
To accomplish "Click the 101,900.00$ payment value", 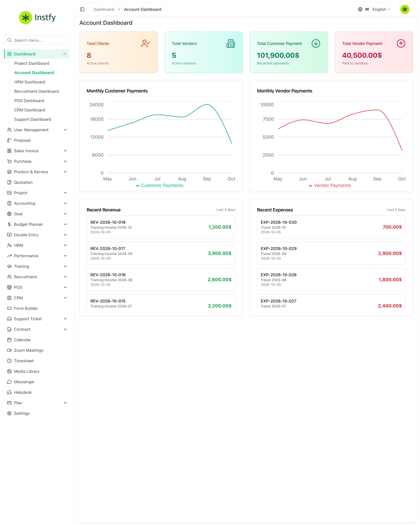I will (278, 55).
